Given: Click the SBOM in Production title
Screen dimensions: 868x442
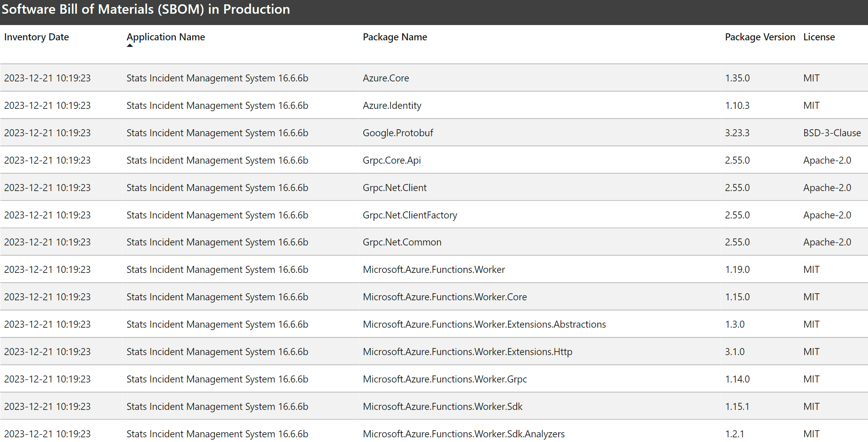Looking at the screenshot, I should [146, 9].
